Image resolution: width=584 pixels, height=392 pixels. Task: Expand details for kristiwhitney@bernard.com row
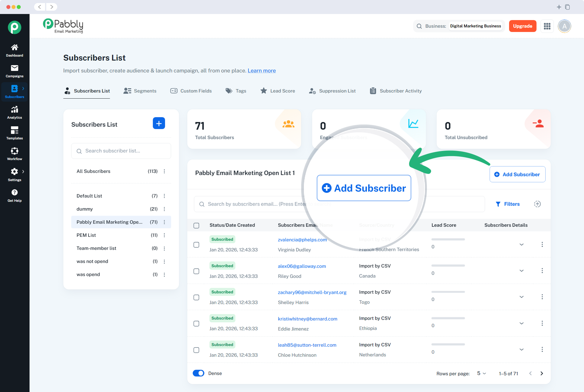[x=522, y=323]
